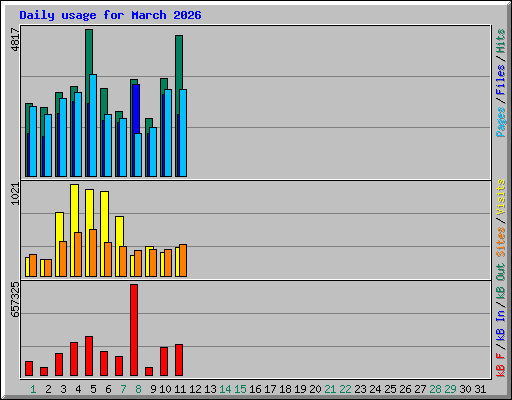Click the 4817 axis value
The height and width of the screenshot is (400, 512).
click(15, 40)
